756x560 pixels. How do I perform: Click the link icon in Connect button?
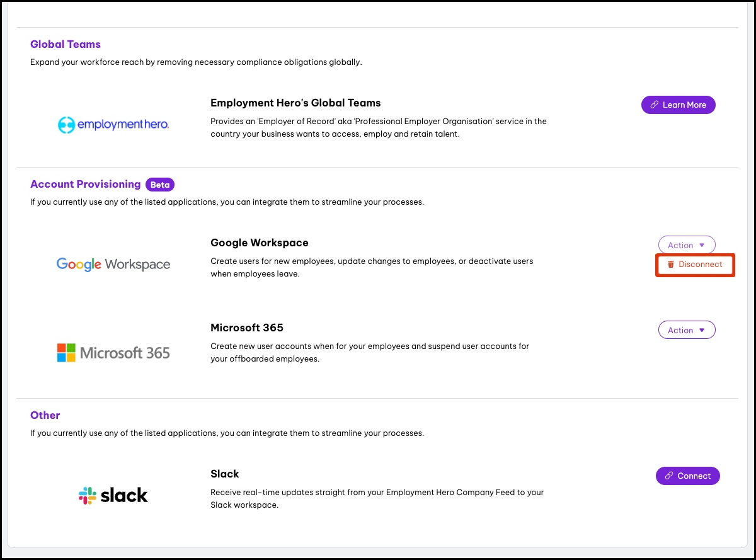(x=669, y=476)
